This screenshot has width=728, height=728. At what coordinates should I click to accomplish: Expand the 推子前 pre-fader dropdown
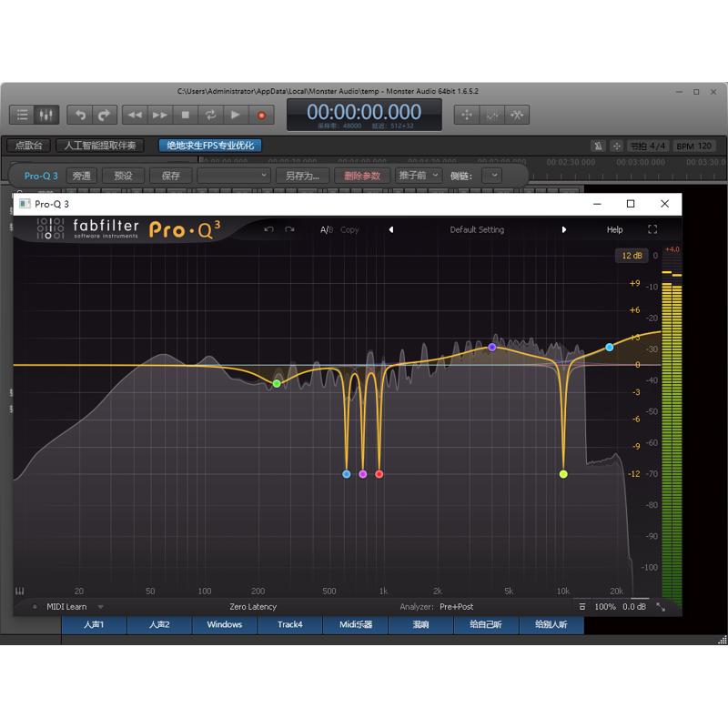[419, 176]
